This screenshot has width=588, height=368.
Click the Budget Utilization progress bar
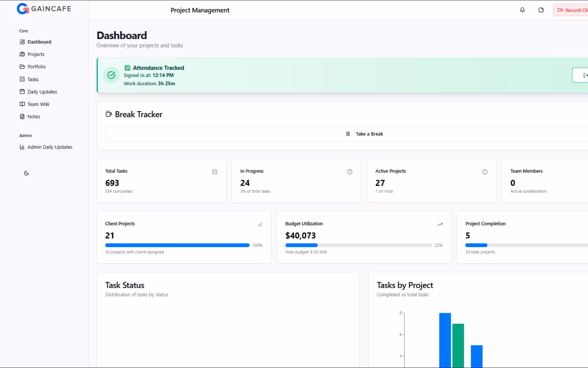point(358,245)
